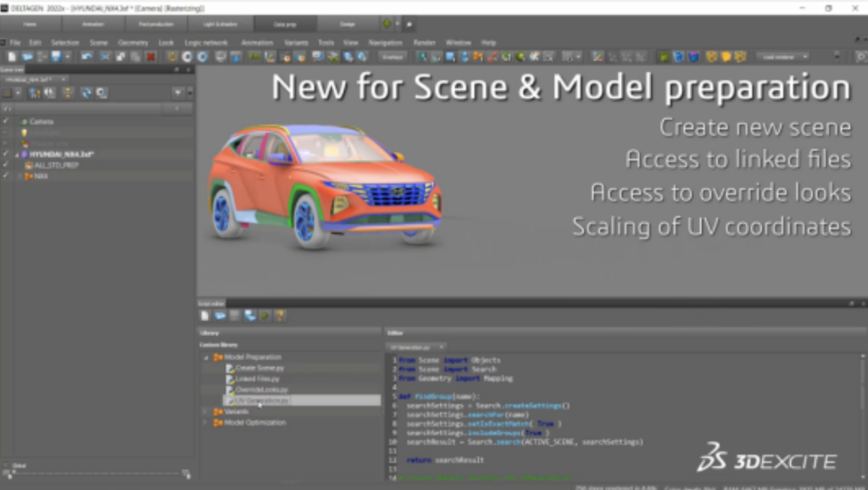The height and width of the screenshot is (490, 868).
Task: Click the Undo arrow in main toolbar
Action: [x=87, y=57]
